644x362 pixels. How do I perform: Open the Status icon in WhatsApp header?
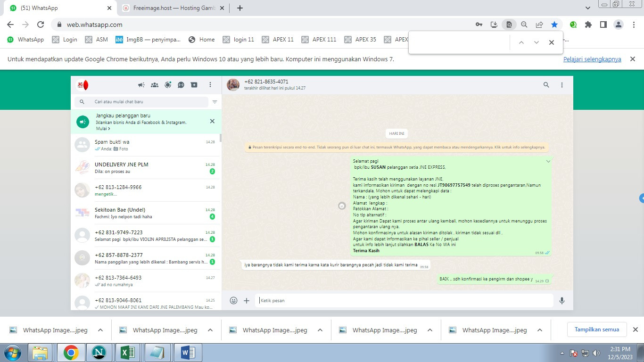pos(168,85)
